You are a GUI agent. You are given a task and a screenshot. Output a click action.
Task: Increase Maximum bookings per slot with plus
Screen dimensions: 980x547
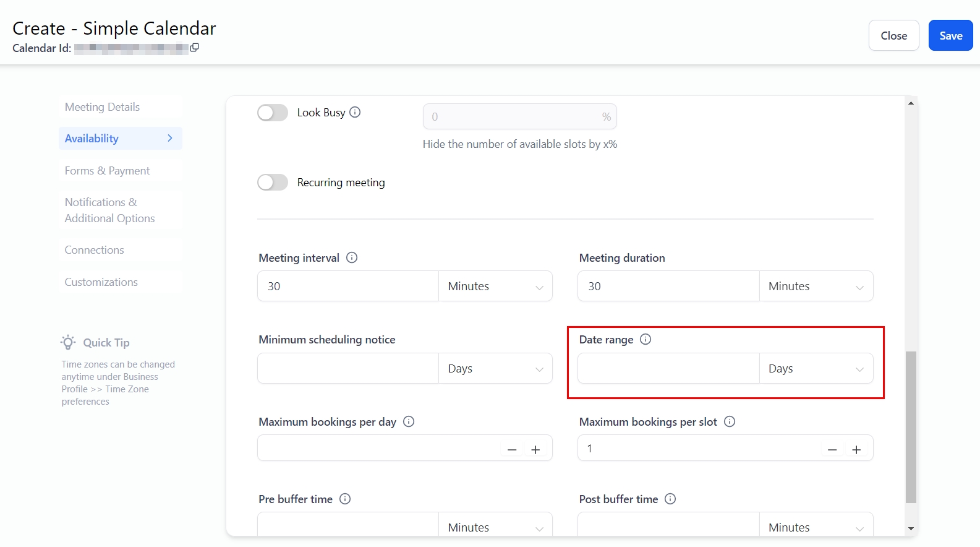coord(856,450)
